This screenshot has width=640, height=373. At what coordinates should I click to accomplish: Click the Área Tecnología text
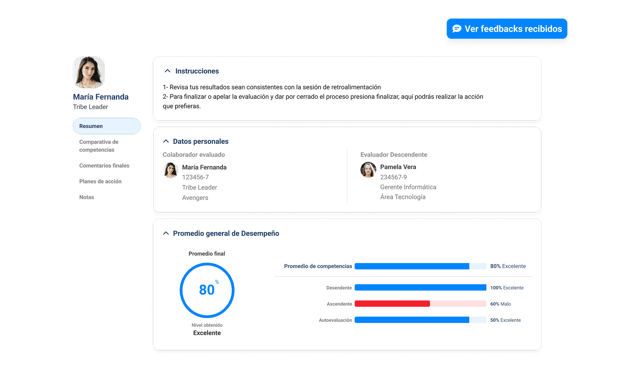pos(402,197)
